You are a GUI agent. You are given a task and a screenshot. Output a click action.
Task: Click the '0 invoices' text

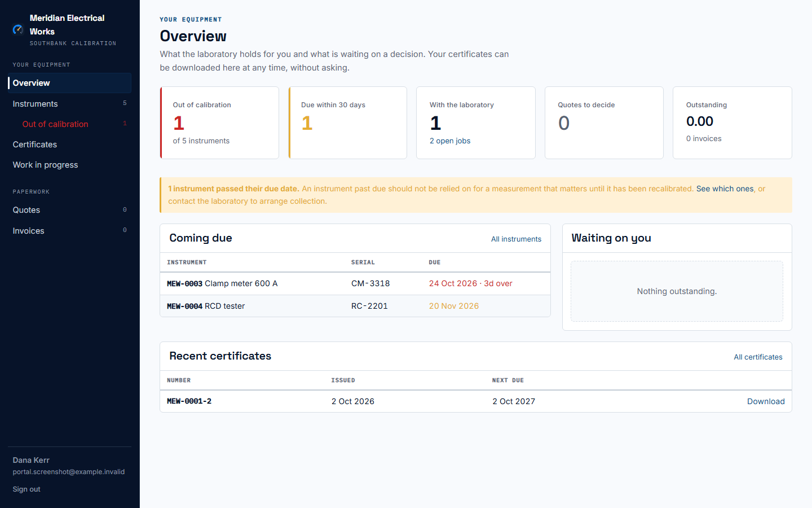[704, 139]
